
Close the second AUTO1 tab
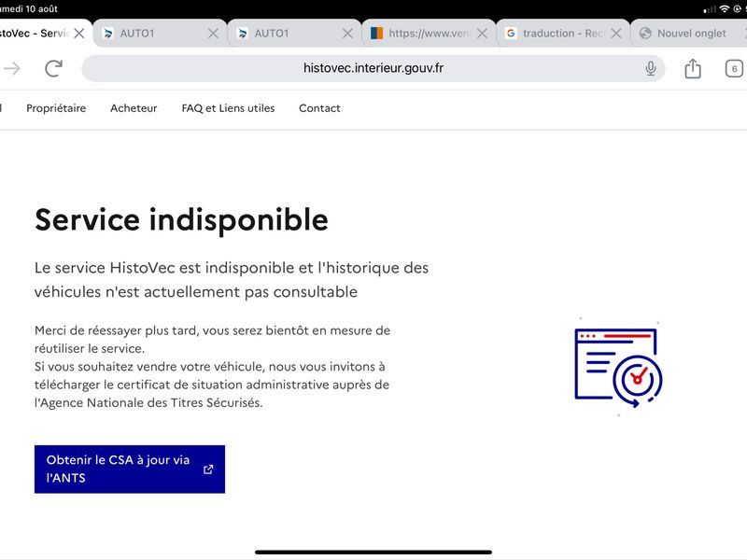tap(347, 34)
